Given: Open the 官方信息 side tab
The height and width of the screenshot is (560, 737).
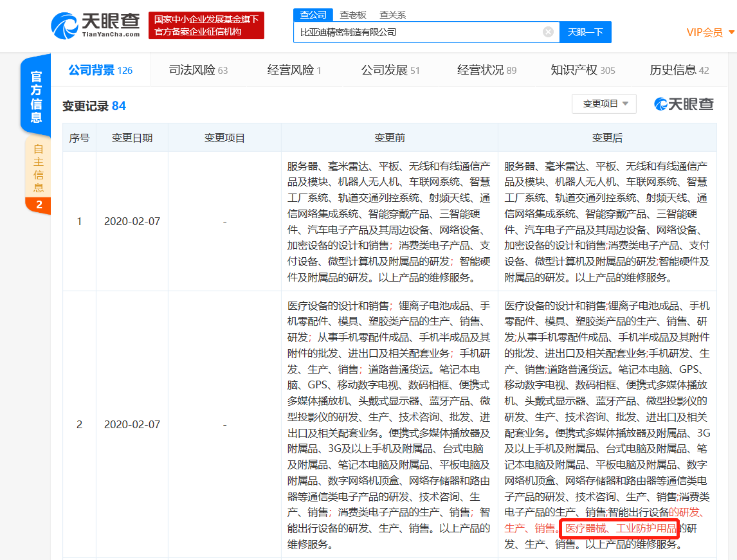Looking at the screenshot, I should (36, 96).
